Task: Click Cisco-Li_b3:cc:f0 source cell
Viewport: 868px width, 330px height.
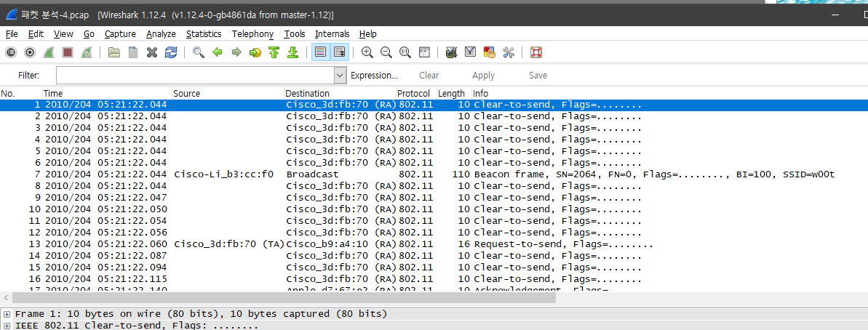Action: tap(223, 174)
